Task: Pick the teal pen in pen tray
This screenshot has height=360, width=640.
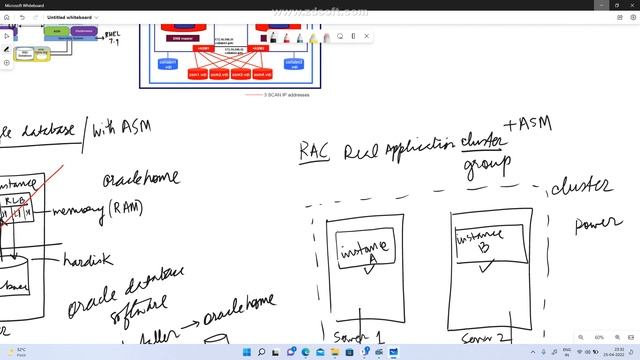Action: 300,38
